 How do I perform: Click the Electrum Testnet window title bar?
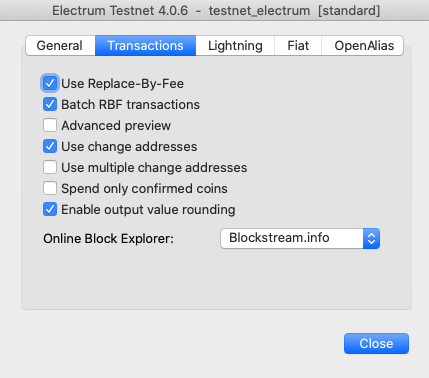click(x=214, y=10)
